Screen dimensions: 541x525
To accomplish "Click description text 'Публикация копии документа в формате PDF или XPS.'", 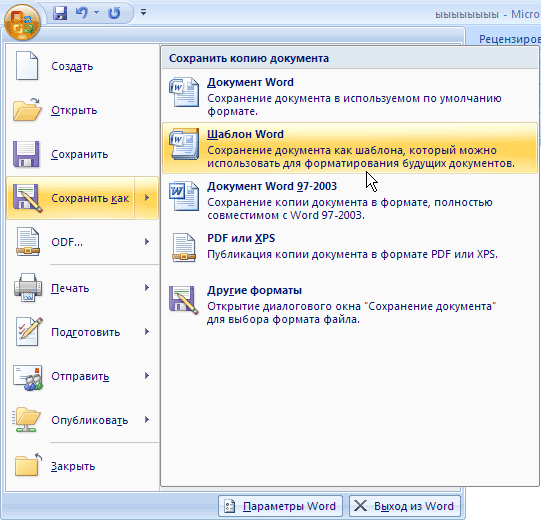I will (353, 255).
